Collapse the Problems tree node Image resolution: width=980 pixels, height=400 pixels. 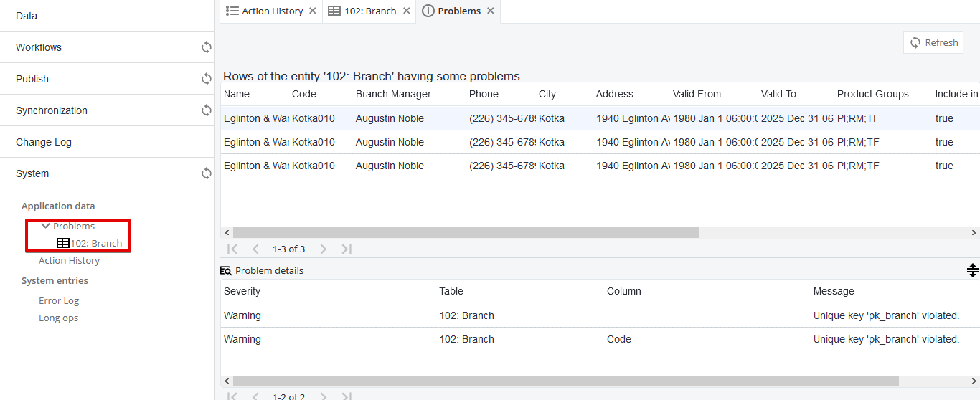[46, 226]
